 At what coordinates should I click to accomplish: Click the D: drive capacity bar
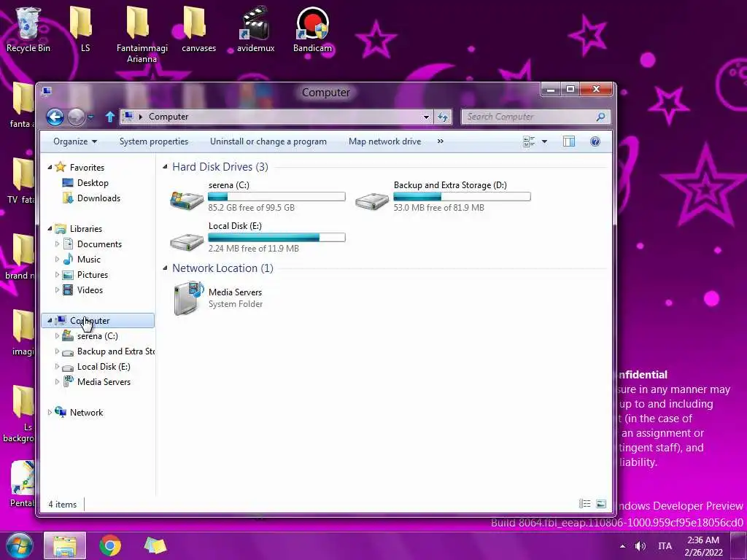(x=462, y=196)
